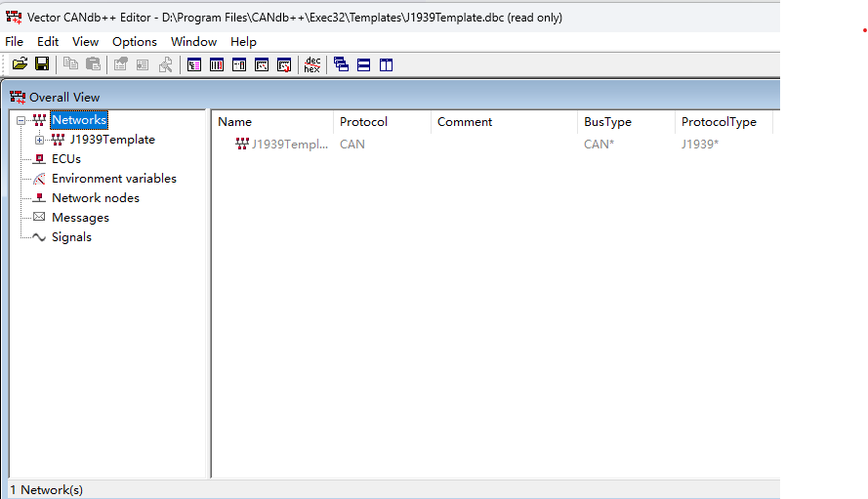Click the gauge icon for Environment variables
The image size is (868, 499).
point(39,179)
